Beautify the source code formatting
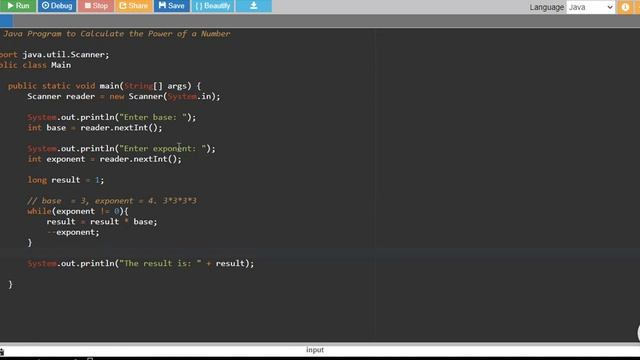Screen dimensions: 640x360 click(x=213, y=6)
